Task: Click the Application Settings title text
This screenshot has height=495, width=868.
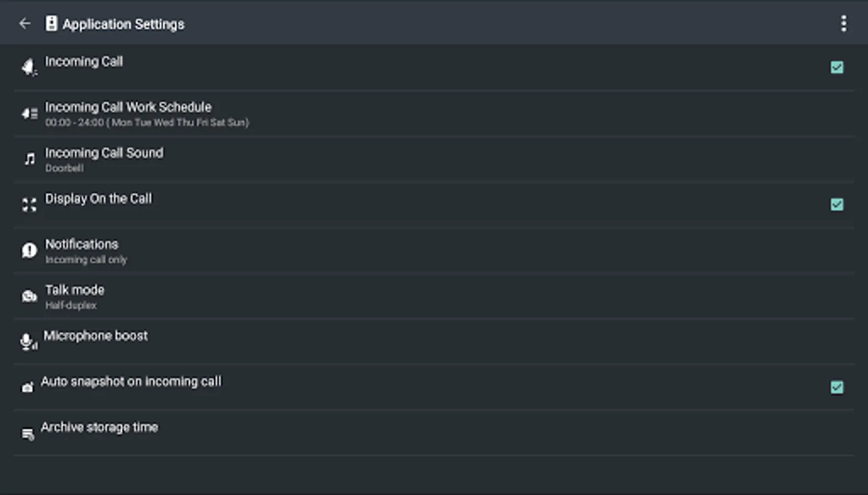Action: coord(123,24)
